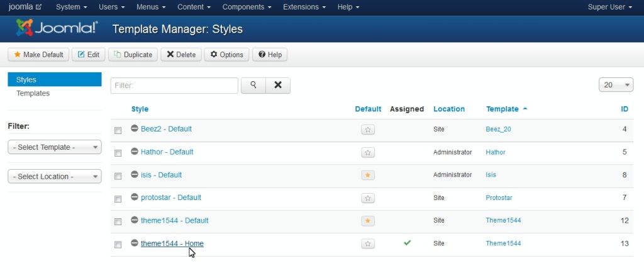The image size is (644, 278).
Task: Open the 20 items-per-page dropdown
Action: click(616, 85)
